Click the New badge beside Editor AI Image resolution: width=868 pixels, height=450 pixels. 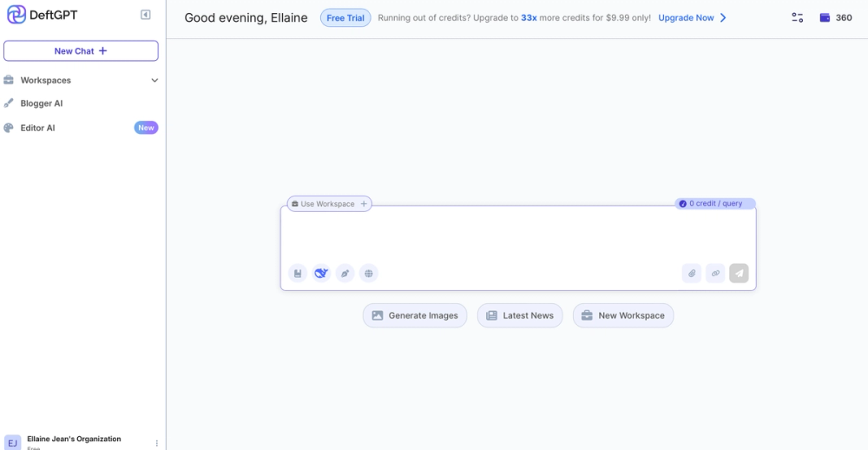pos(146,128)
